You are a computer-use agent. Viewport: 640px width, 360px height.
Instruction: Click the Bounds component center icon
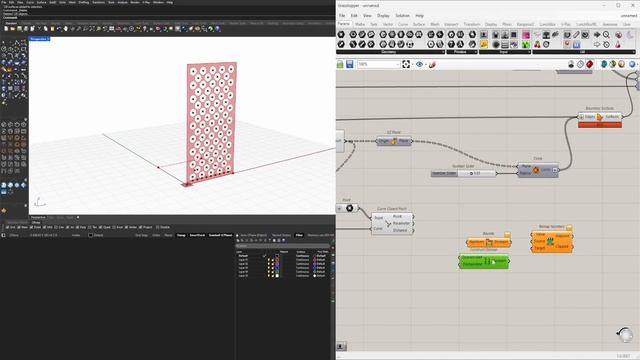[x=489, y=242]
